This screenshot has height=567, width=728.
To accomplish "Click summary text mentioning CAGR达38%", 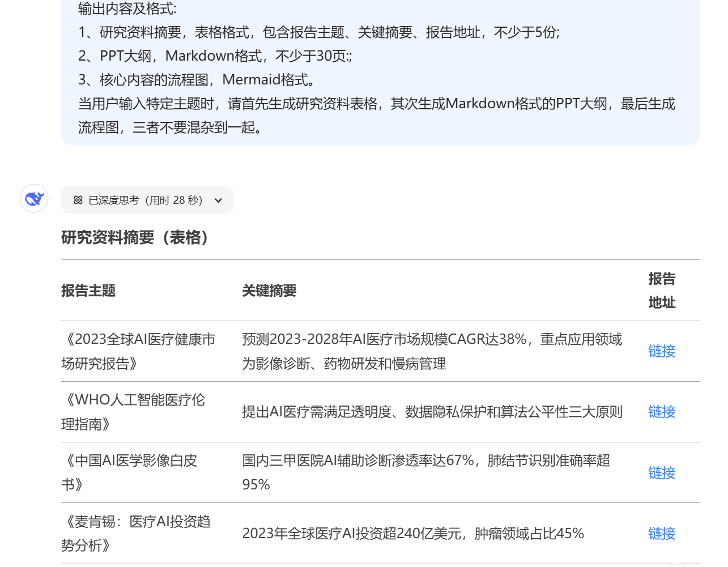I will (x=432, y=351).
